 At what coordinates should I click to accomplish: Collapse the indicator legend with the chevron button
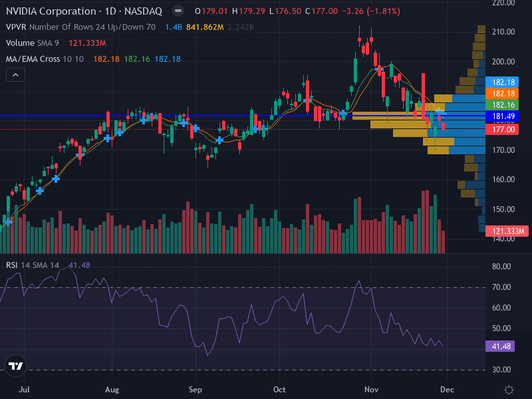15,75
